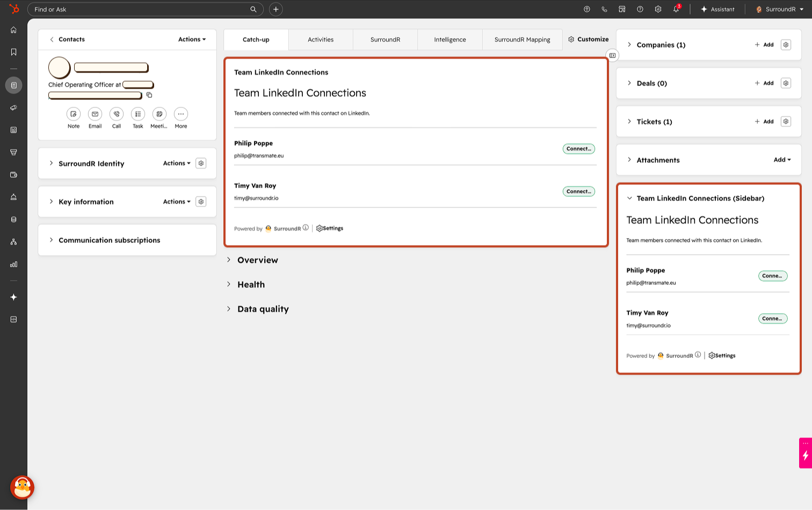This screenshot has width=812, height=510.
Task: Expand the Health section
Action: [229, 284]
